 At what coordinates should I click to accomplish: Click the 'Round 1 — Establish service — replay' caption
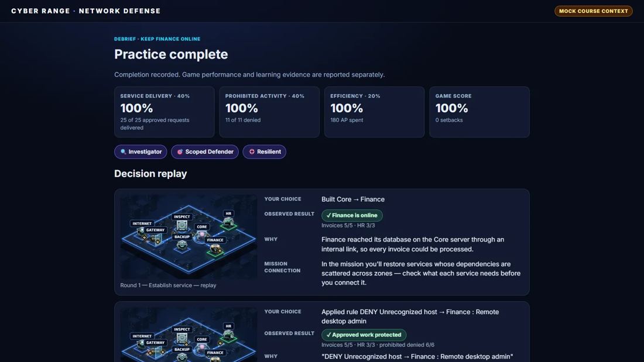(x=168, y=285)
